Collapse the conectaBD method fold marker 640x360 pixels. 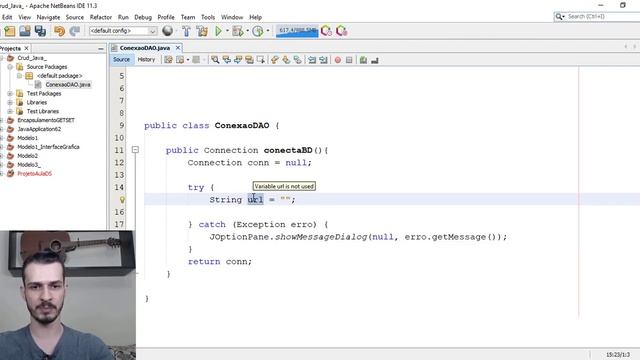135,150
